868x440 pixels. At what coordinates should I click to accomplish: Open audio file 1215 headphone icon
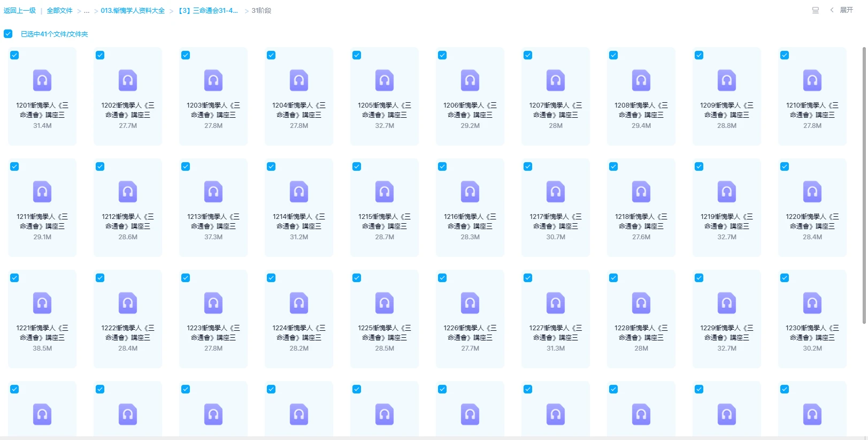385,192
